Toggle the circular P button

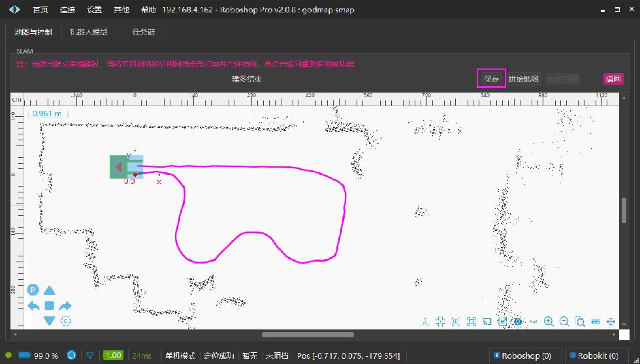pos(33,290)
